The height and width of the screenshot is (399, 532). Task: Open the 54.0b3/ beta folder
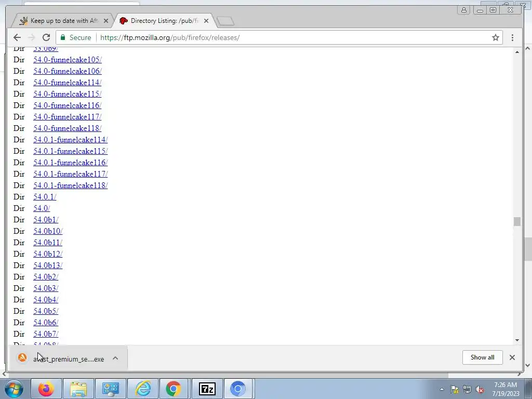[x=46, y=288]
